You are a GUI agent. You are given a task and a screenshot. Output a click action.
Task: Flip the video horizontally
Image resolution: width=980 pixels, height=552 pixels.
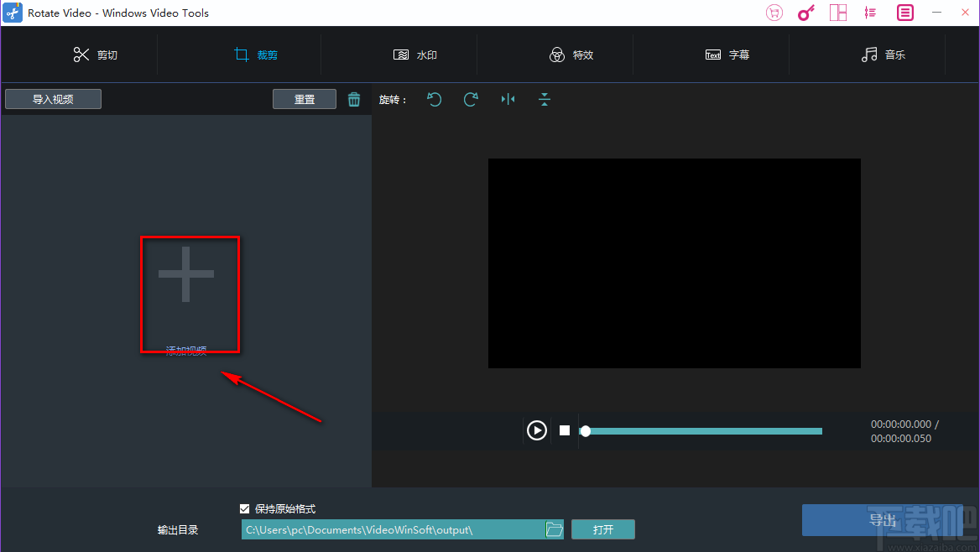coord(508,99)
